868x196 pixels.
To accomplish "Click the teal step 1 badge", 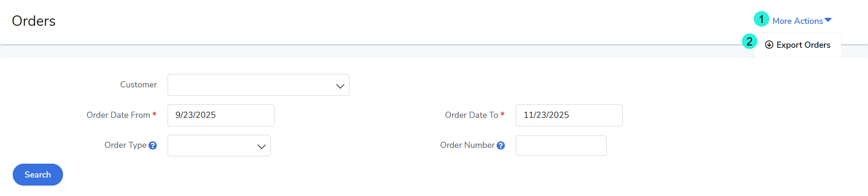I will (761, 19).
